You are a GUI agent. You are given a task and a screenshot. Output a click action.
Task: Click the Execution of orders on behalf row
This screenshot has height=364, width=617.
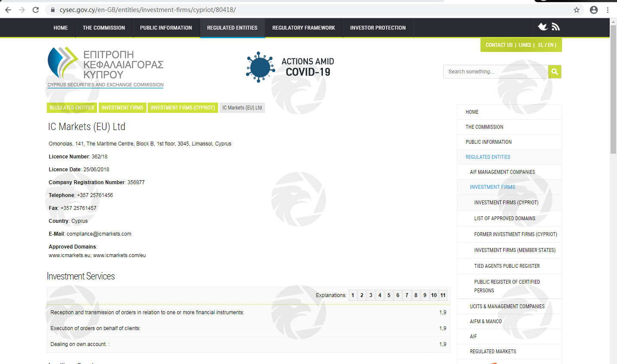click(x=248, y=328)
